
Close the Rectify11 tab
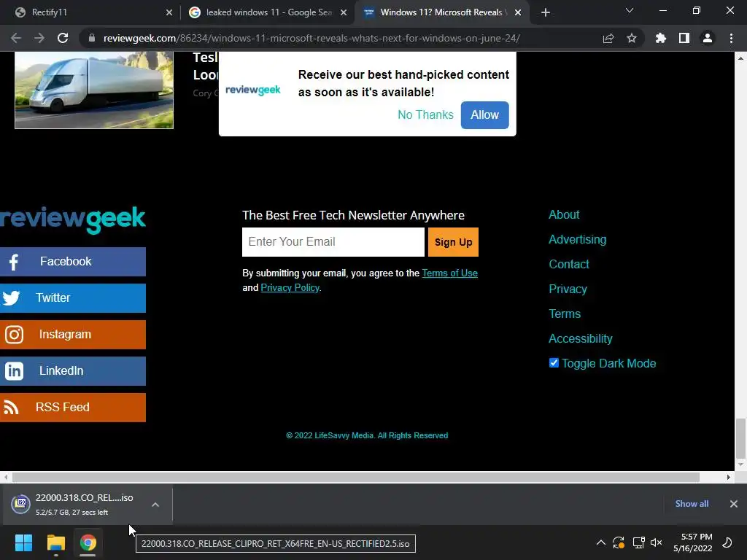[x=169, y=12]
